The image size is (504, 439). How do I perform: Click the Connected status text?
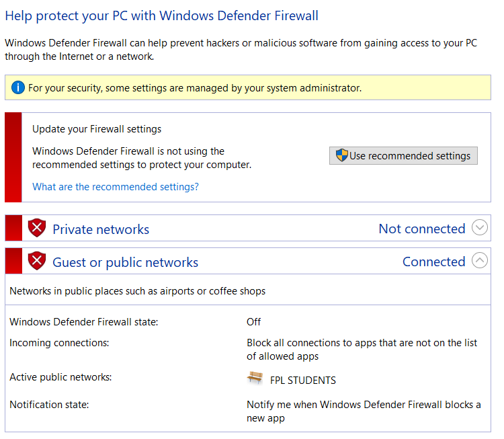click(434, 262)
